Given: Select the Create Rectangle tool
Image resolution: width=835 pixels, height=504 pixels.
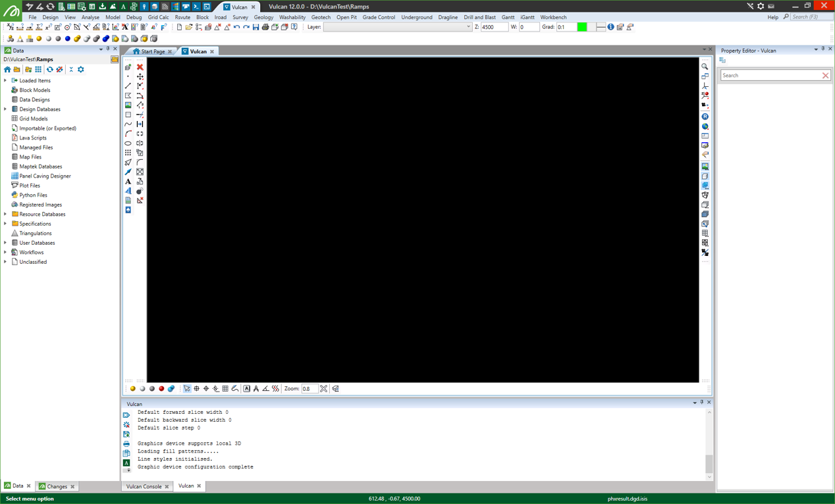Looking at the screenshot, I should point(128,114).
